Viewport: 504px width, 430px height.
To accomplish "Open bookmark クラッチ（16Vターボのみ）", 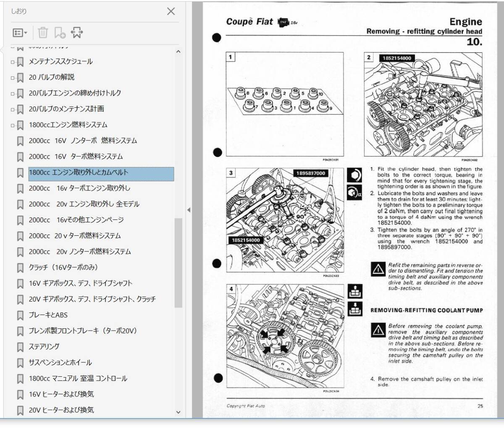I will pyautogui.click(x=63, y=267).
